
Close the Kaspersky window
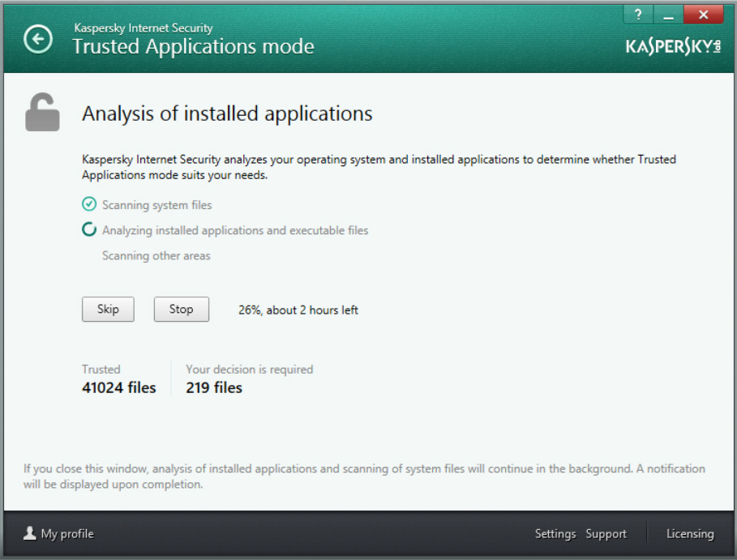pyautogui.click(x=703, y=15)
